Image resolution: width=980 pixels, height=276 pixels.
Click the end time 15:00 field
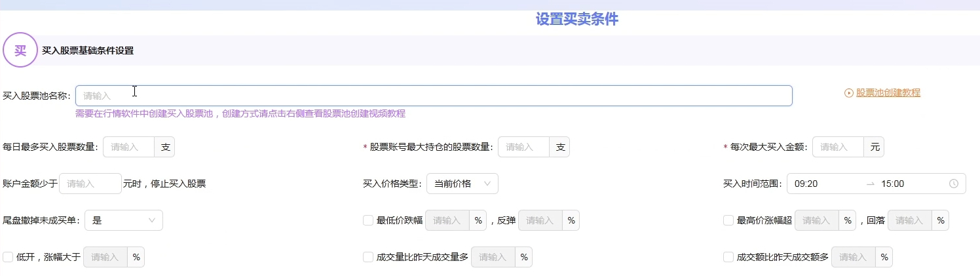click(911, 184)
